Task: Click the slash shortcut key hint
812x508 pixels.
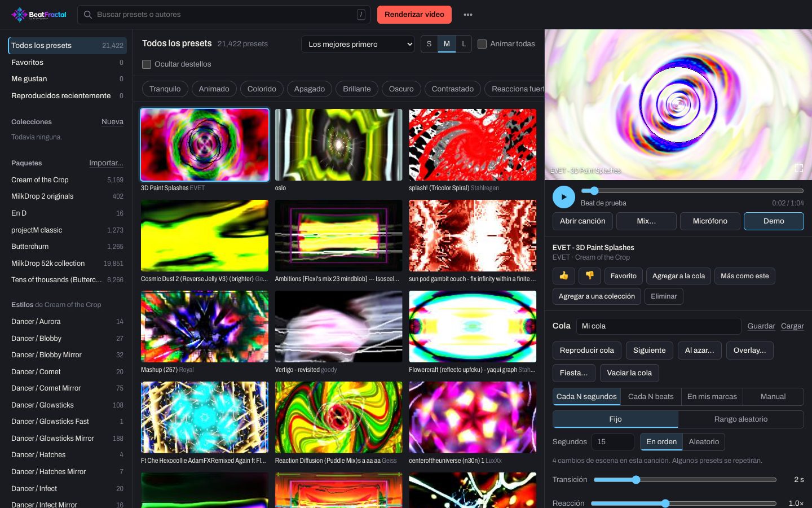Action: [361, 15]
